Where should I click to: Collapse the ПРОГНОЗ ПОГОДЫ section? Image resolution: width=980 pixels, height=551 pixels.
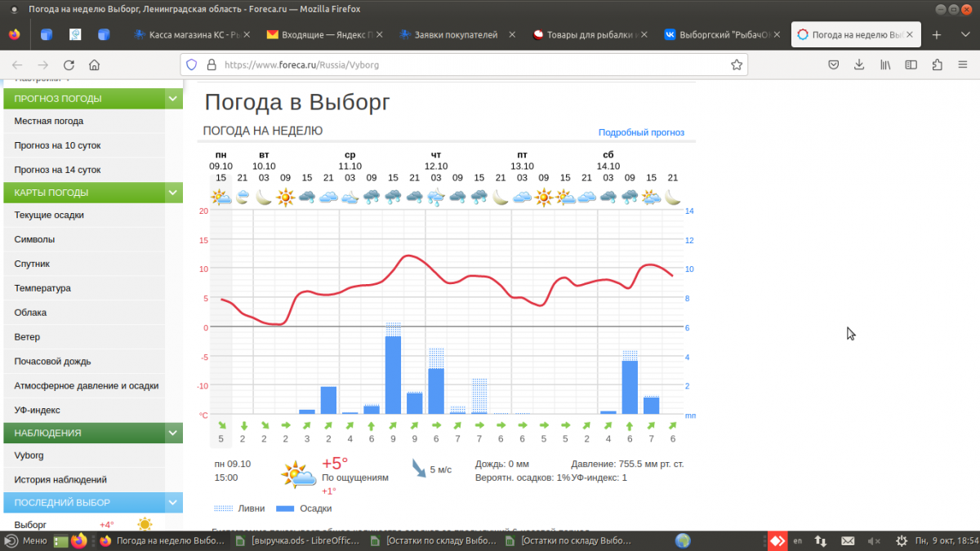click(173, 99)
